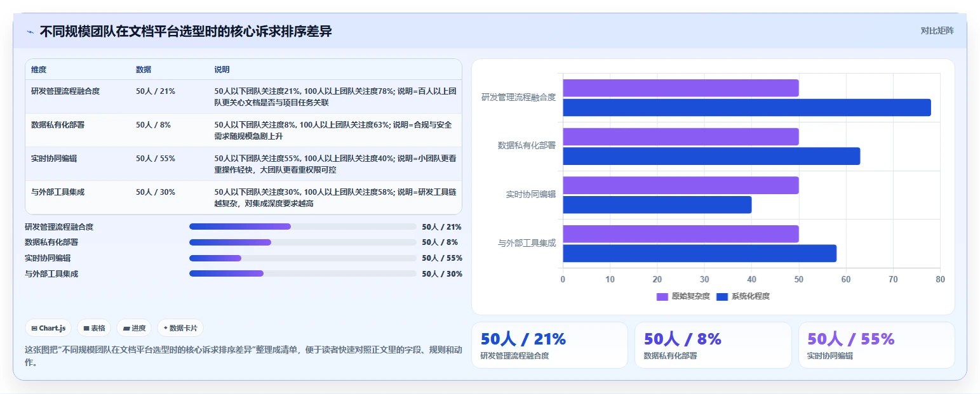
Task: Click the 研发管理流程融合度 table row name
Action: 65,91
